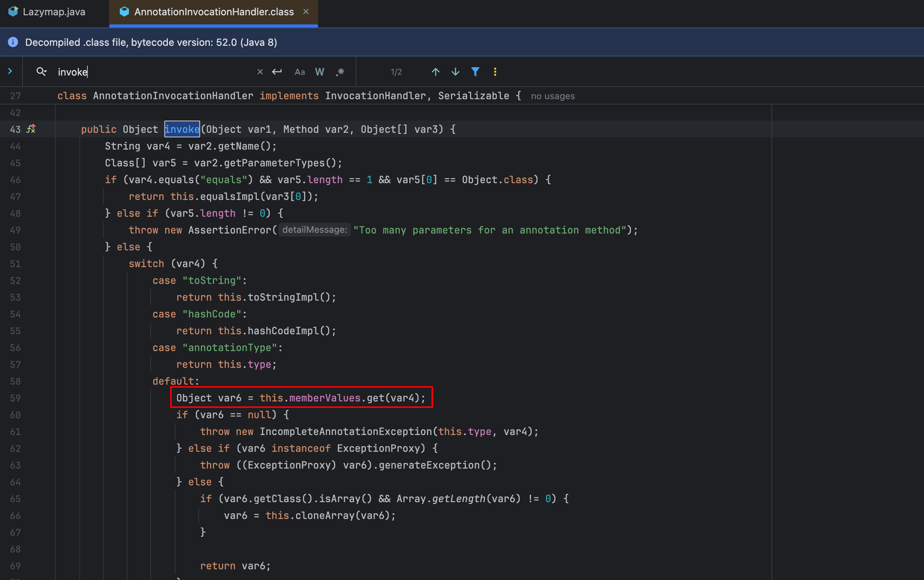The image size is (924, 580).
Task: Click the implements gutter icon on line 43
Action: point(31,129)
